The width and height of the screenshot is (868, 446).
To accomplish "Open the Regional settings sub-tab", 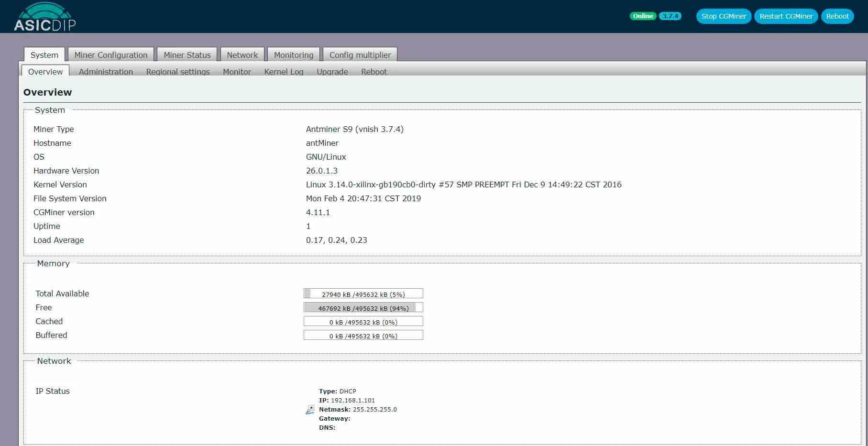I will [178, 72].
